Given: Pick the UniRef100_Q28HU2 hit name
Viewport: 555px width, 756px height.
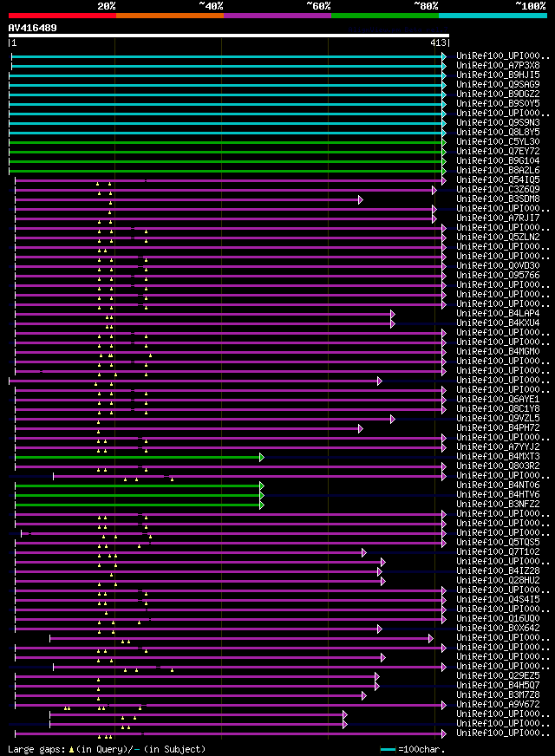Looking at the screenshot, I should point(498,581).
